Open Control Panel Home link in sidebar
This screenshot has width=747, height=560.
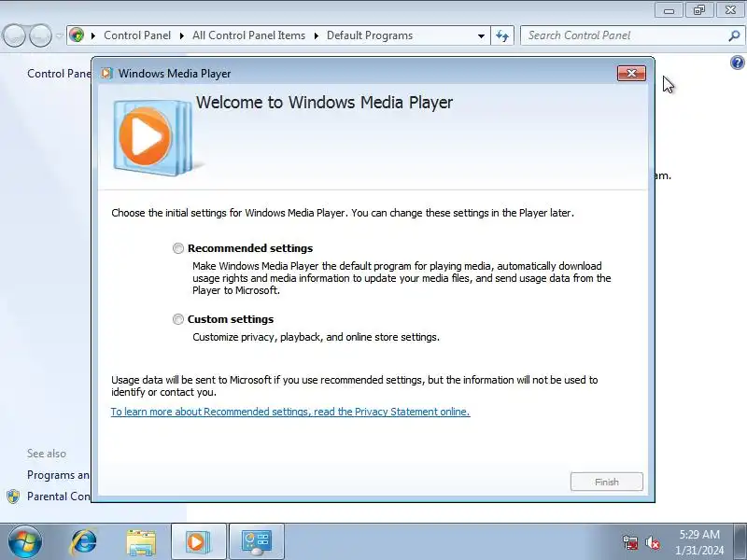59,74
